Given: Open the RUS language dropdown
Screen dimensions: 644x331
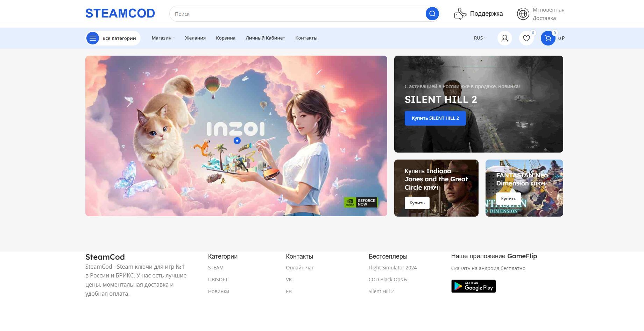Looking at the screenshot, I should (x=480, y=38).
